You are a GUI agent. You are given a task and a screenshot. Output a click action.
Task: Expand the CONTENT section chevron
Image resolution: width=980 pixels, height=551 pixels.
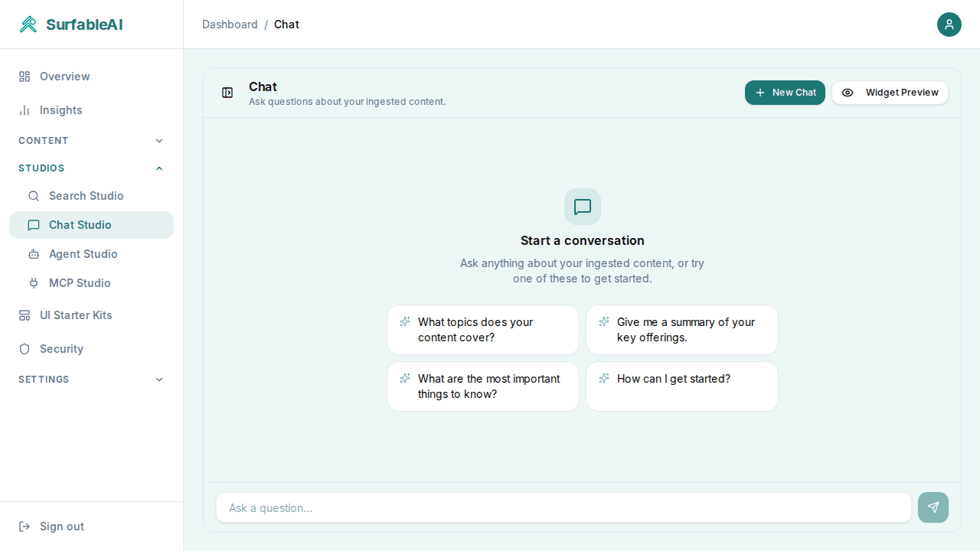[159, 141]
